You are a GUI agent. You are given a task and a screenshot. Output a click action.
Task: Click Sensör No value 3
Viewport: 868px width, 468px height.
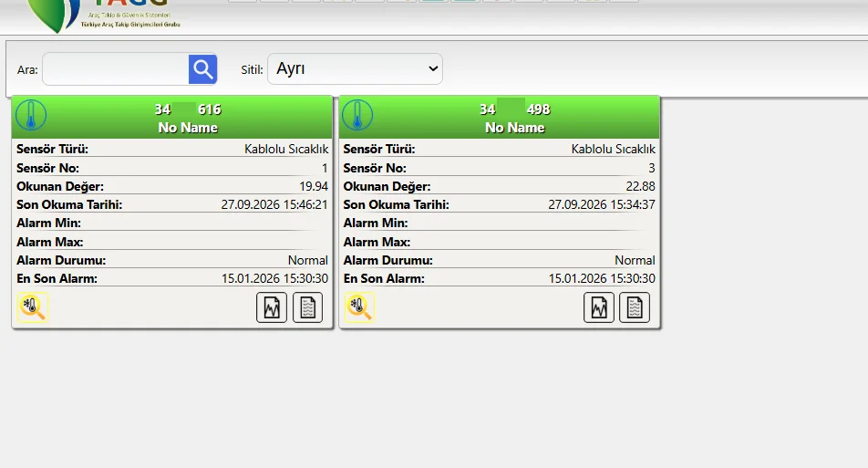652,168
